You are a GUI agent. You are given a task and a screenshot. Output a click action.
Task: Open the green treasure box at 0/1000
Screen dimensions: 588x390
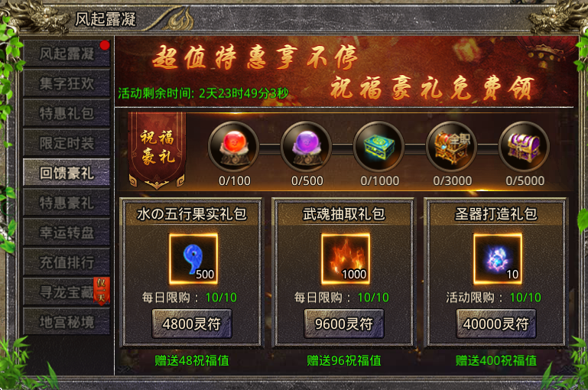(378, 146)
